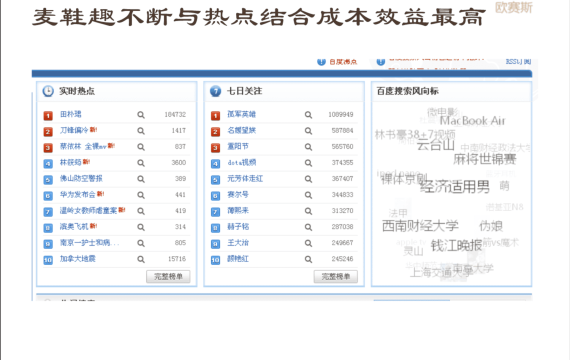The width and height of the screenshot is (570, 360).
Task: Open 完整榜单 button under 实时热点 list
Action: point(168,277)
